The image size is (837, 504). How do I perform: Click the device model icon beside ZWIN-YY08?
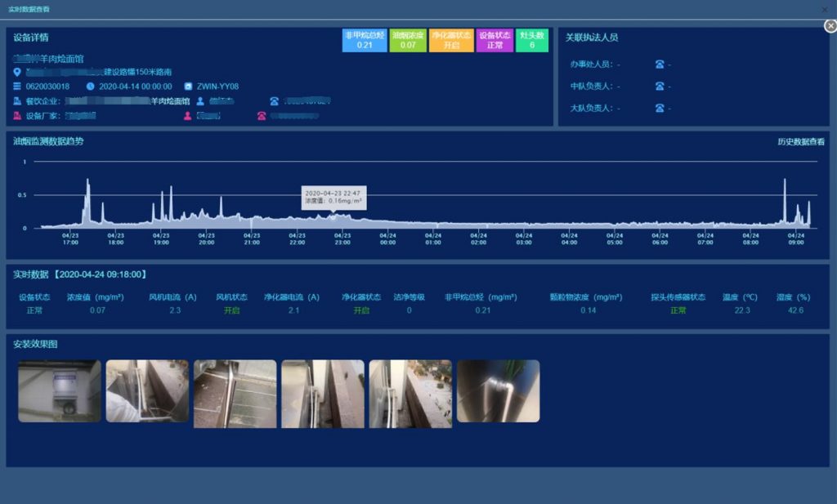188,87
